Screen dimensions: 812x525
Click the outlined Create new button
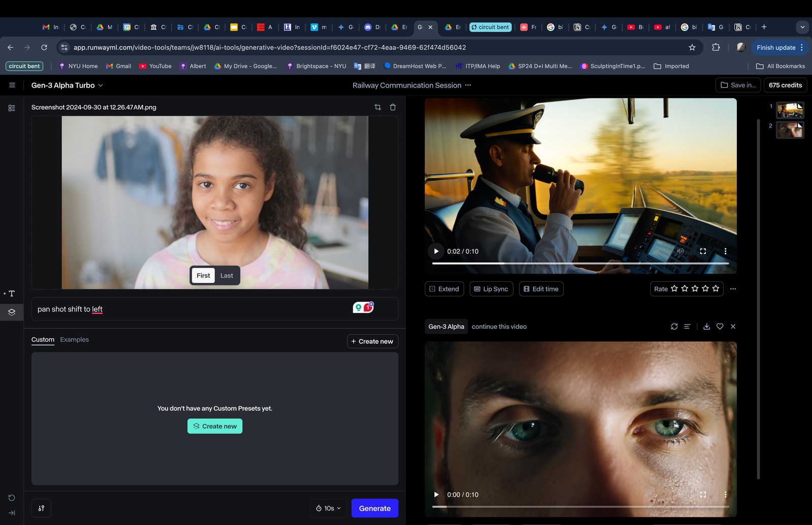[373, 341]
